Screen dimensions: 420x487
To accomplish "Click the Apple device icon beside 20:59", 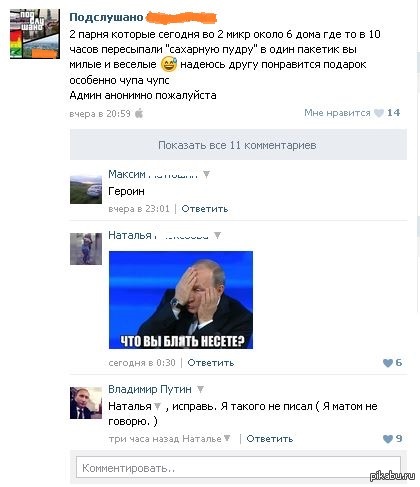I will click(x=139, y=113).
